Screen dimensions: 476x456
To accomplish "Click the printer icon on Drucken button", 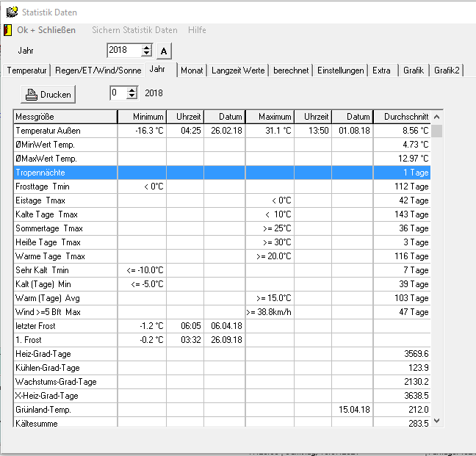I will click(32, 94).
